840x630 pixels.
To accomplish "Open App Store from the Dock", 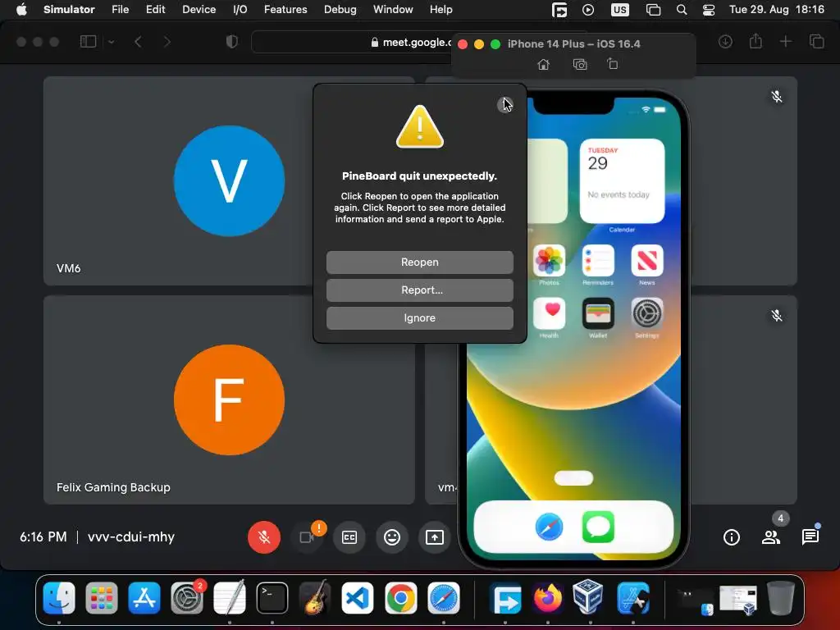I will coord(144,598).
